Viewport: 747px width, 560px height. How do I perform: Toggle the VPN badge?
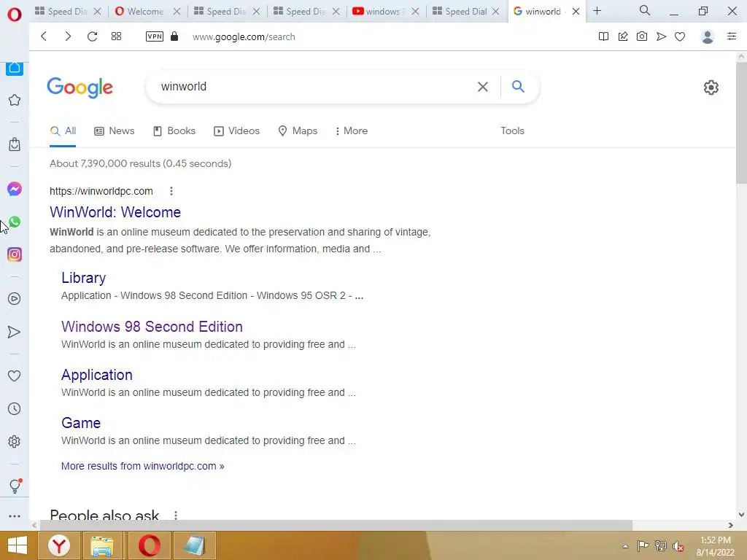[x=155, y=36]
